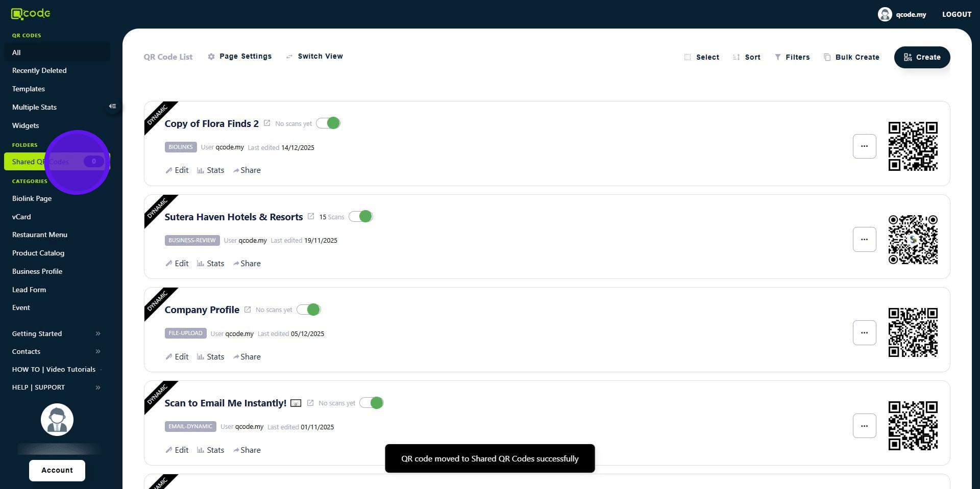Screen dimensions: 980x489
Task: Click the pencil Edit icon for Sutera Haven
Action: [x=169, y=264]
